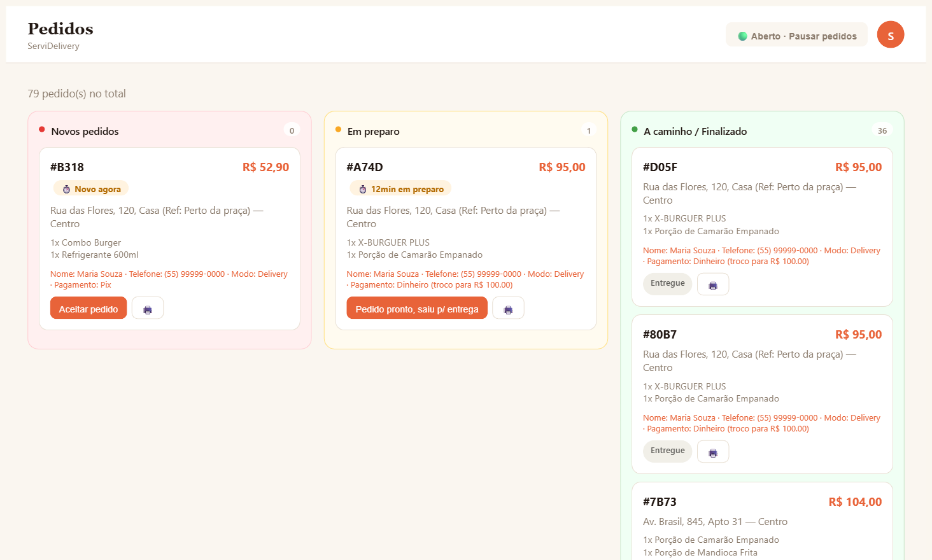Viewport: 932px width, 560px height.
Task: Click price 'R$ 95,00' on order #80B7
Action: point(858,335)
